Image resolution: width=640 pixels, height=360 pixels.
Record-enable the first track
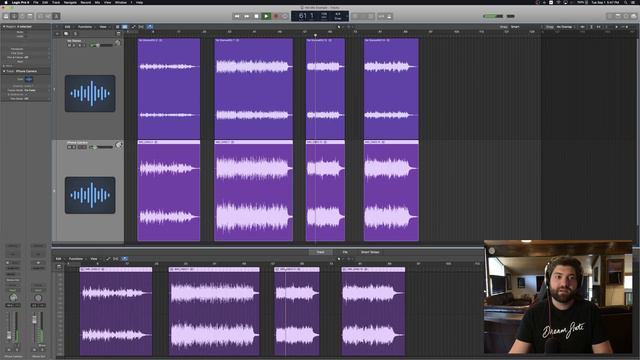(80, 45)
